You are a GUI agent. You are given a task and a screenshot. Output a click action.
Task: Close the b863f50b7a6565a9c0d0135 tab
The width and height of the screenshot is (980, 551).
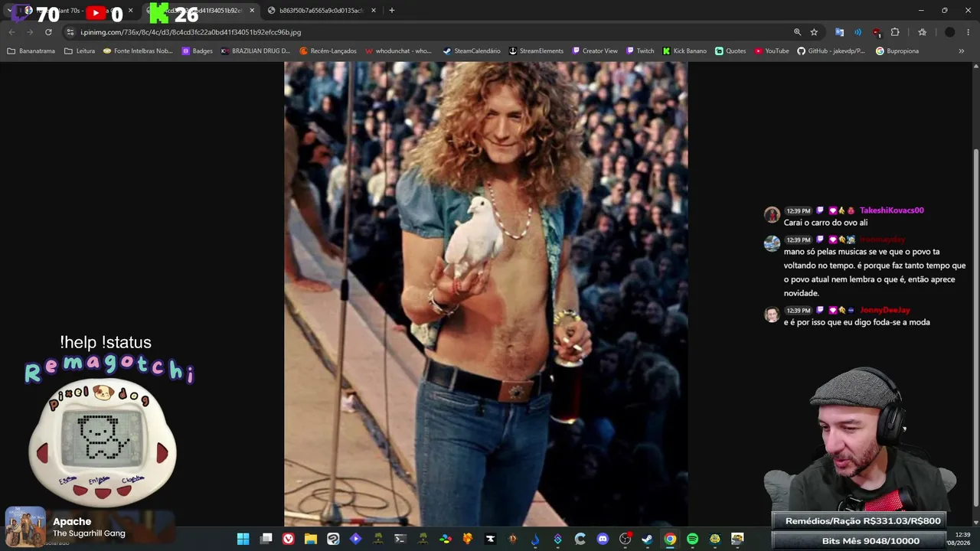[374, 11]
